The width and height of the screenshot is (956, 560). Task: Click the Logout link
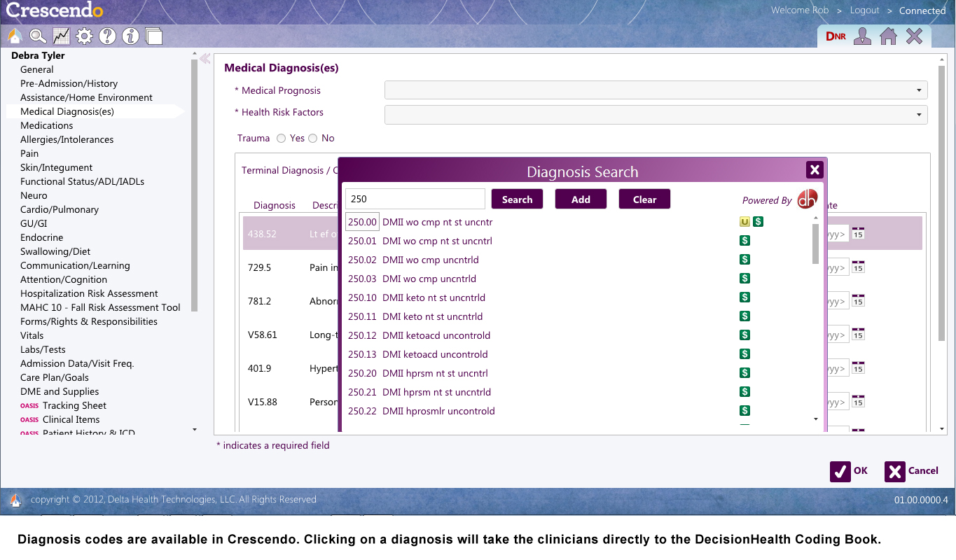pyautogui.click(x=864, y=10)
